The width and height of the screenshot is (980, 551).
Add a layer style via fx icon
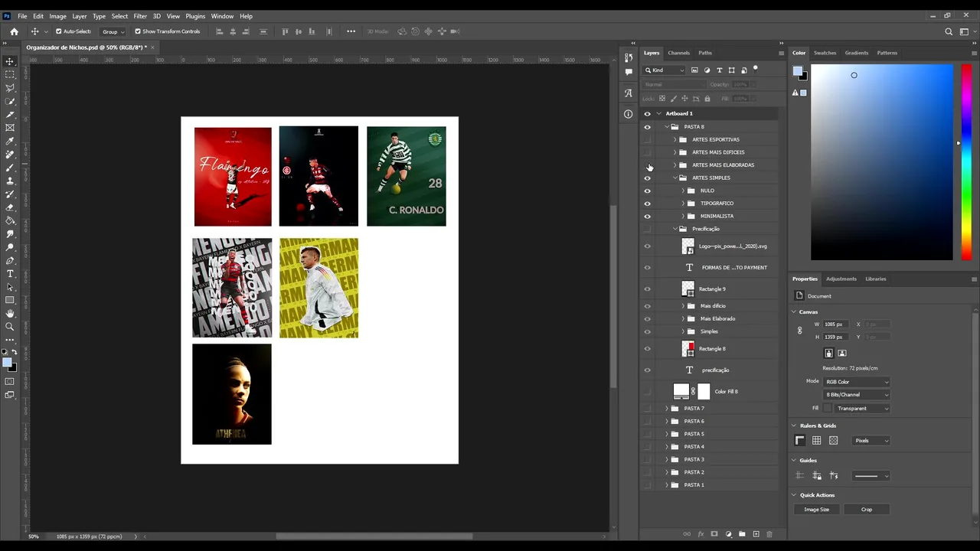coord(701,534)
